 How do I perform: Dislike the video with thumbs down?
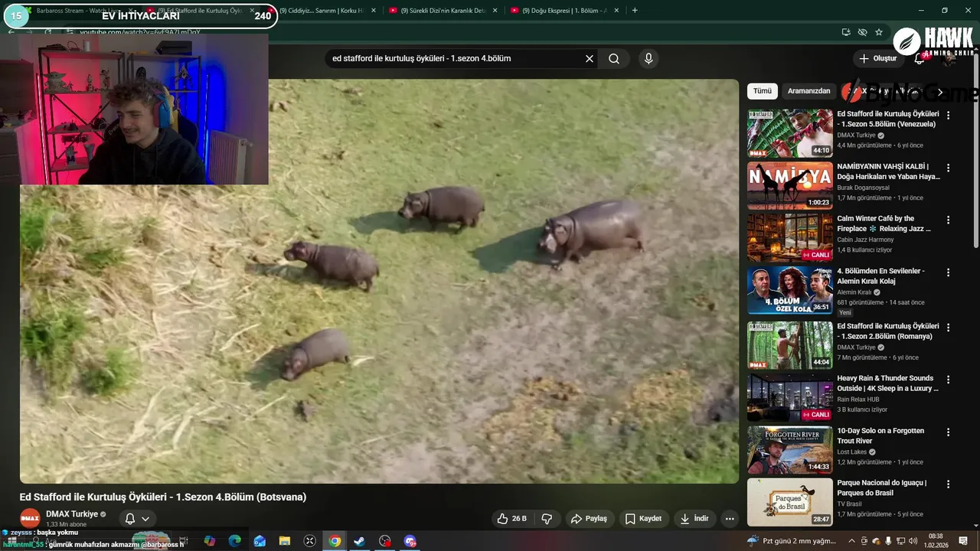pos(547,519)
